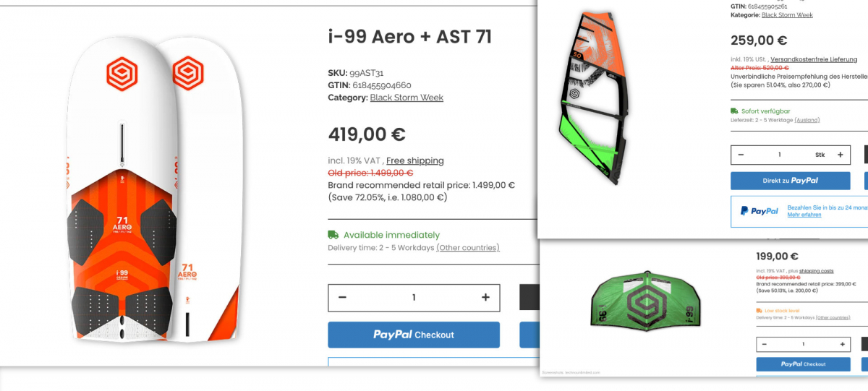The height and width of the screenshot is (391, 868).
Task: Increase quantity for the green wing product
Action: click(x=842, y=344)
